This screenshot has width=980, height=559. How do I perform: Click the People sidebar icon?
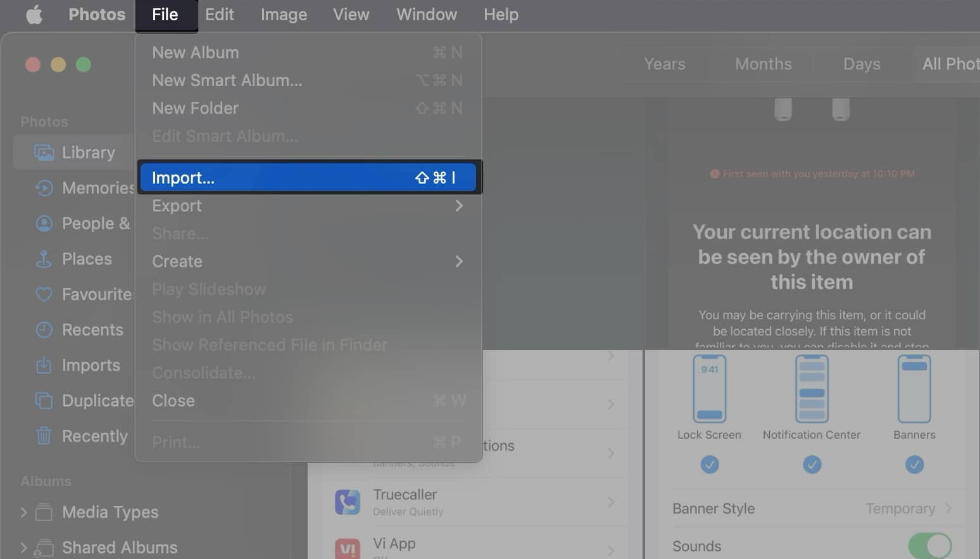tap(44, 223)
